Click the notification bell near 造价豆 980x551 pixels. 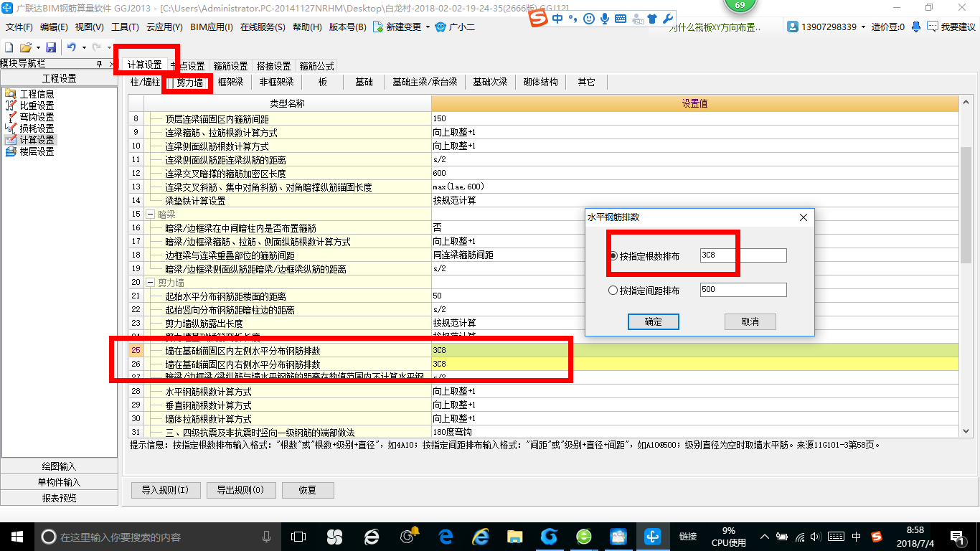click(x=916, y=27)
